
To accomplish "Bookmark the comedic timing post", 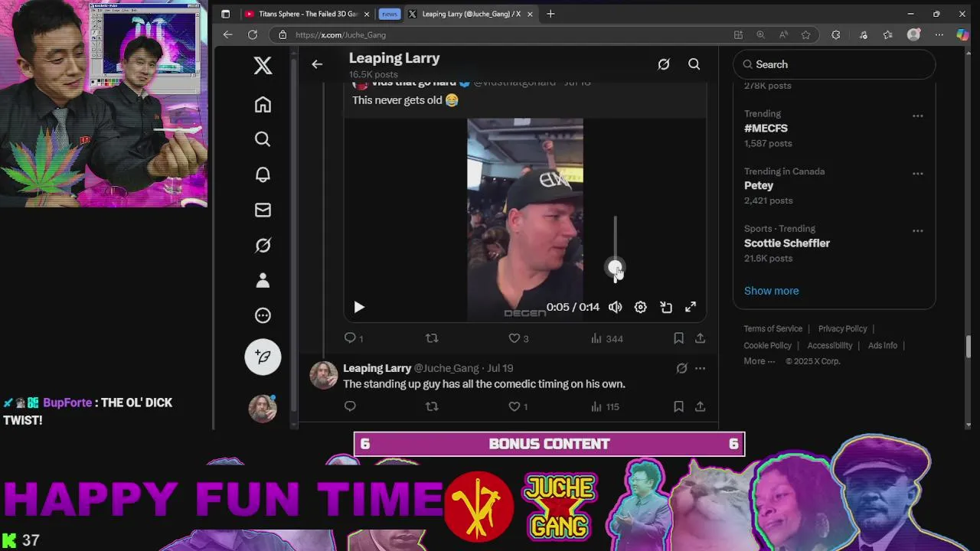I will [x=678, y=406].
